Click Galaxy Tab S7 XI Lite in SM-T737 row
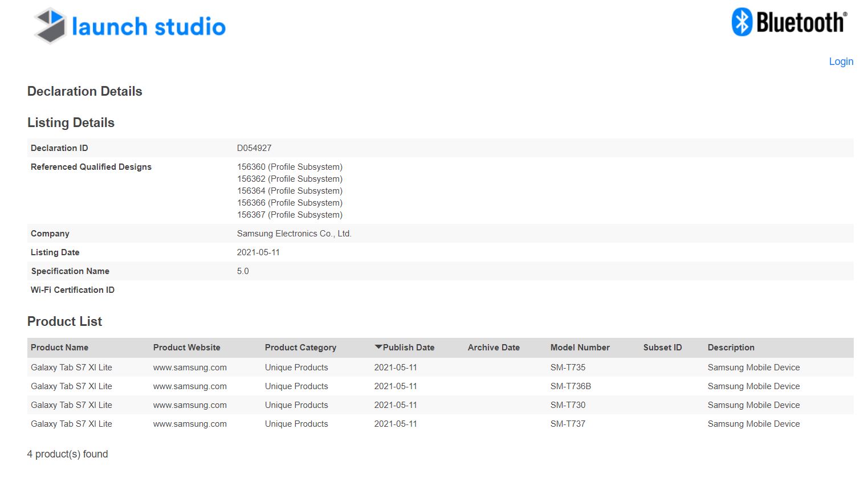 click(x=71, y=424)
